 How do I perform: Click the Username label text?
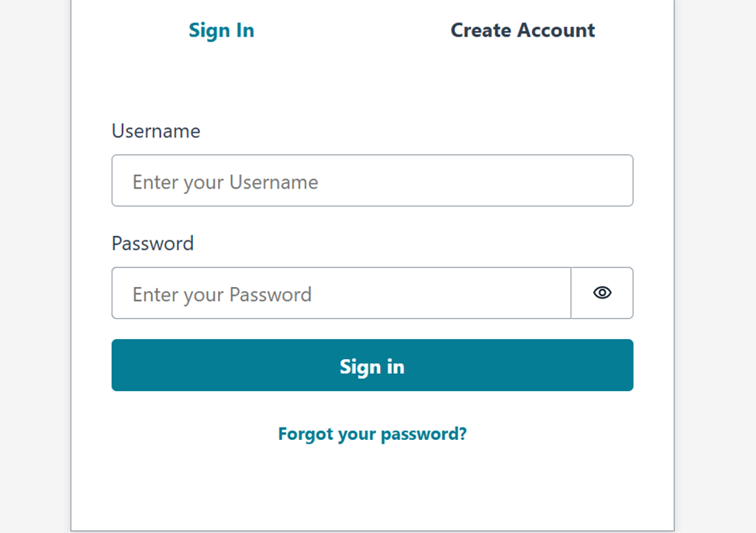coord(156,130)
